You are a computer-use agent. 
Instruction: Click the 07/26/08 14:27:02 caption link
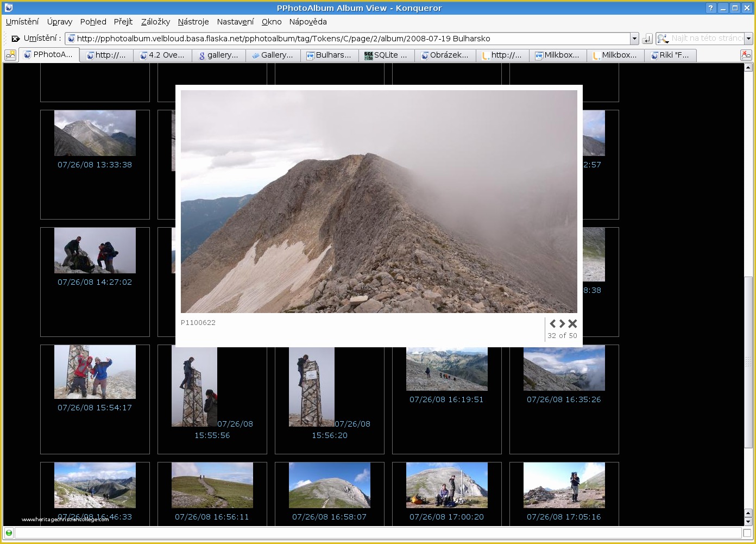click(95, 282)
